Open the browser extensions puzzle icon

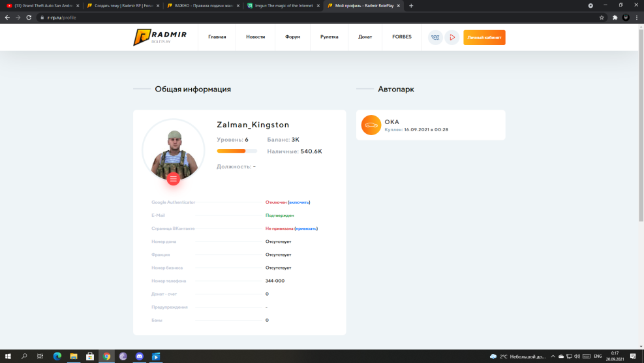pos(615,18)
